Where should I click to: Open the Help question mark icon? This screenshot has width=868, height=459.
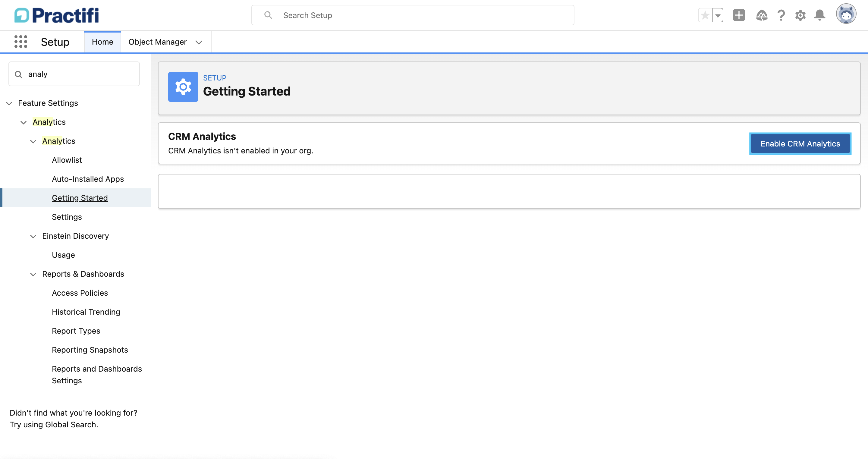781,15
